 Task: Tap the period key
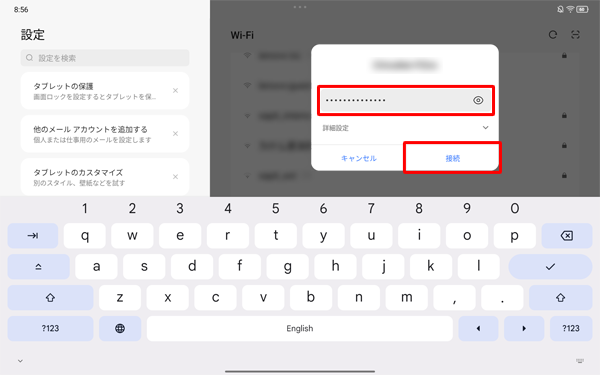tap(502, 298)
